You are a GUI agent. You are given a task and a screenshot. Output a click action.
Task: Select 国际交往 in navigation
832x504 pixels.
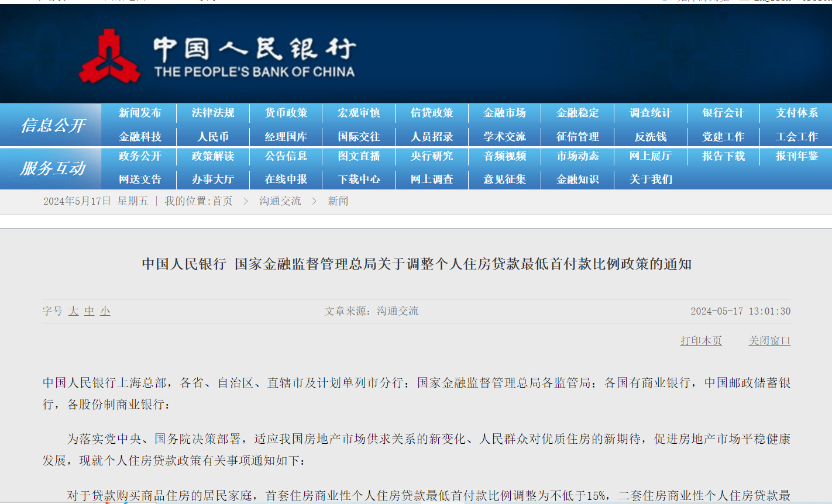point(359,137)
